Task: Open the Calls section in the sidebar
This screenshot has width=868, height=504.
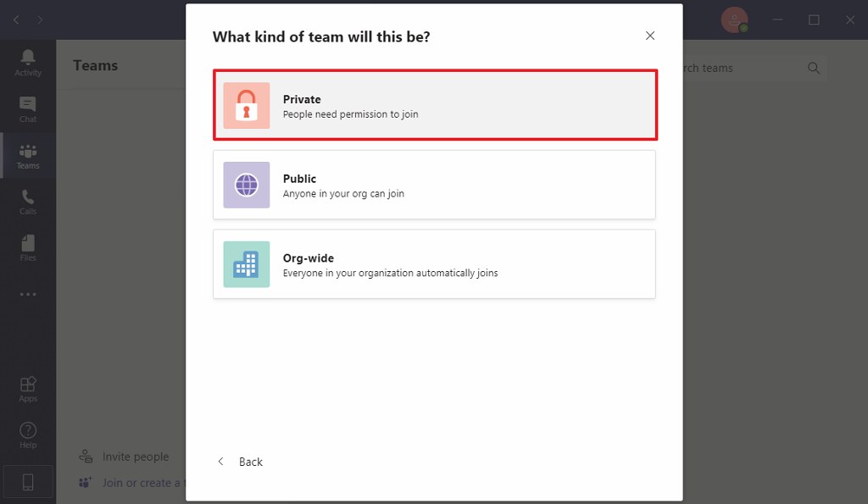Action: point(28,201)
